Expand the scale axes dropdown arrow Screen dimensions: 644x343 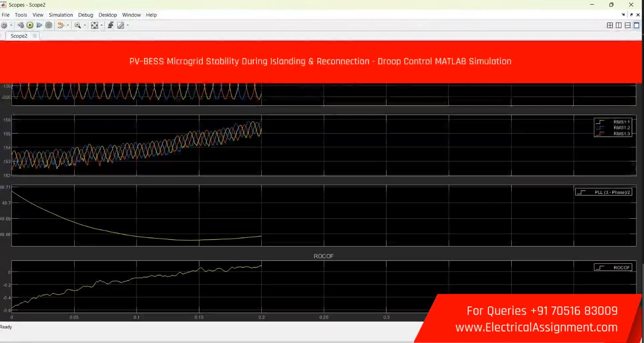coord(102,25)
